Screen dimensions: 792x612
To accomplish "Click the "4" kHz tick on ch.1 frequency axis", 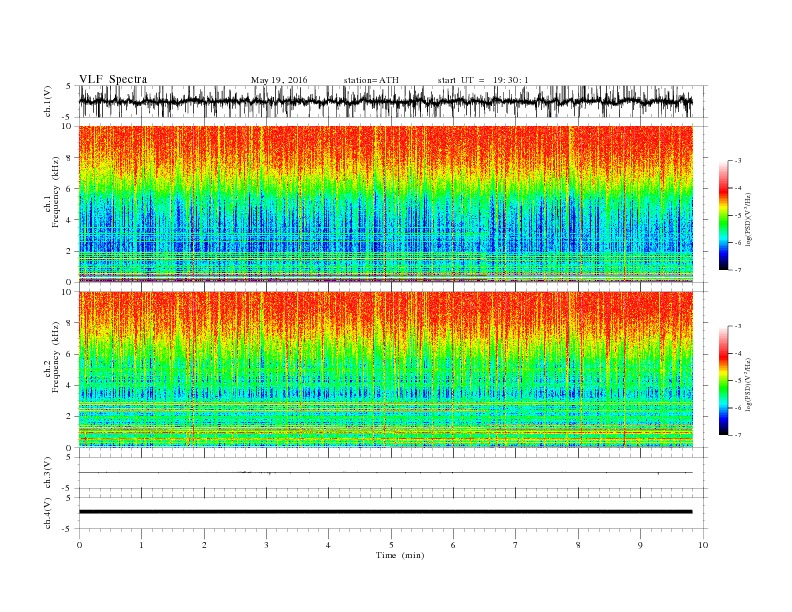I will (x=70, y=220).
